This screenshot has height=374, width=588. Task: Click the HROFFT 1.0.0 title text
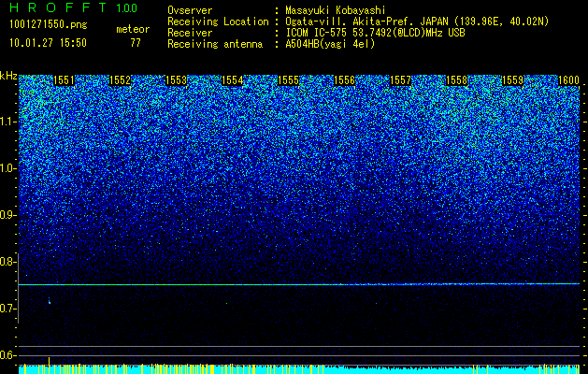tap(74, 7)
